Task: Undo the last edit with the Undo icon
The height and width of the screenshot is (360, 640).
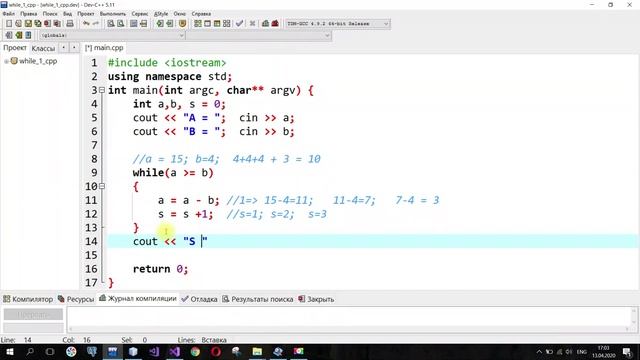Action: (x=86, y=24)
